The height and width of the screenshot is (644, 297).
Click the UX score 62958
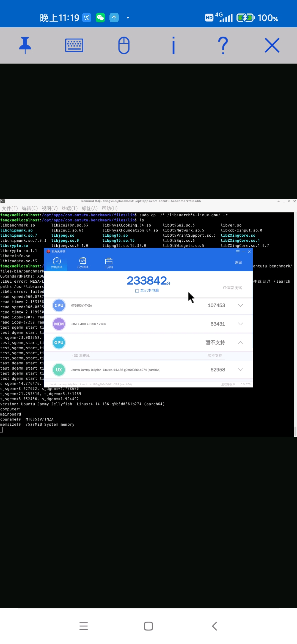[x=218, y=370]
